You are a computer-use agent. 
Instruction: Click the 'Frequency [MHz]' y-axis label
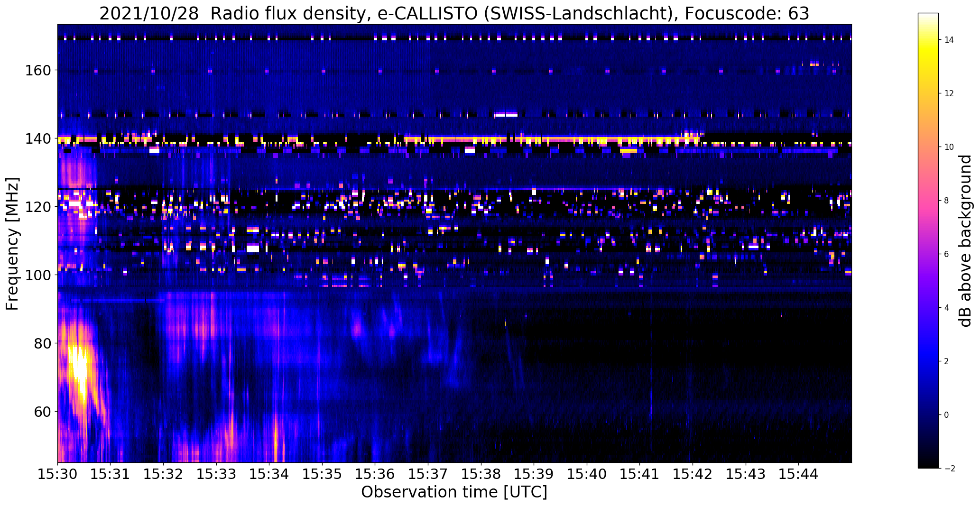pyautogui.click(x=12, y=244)
